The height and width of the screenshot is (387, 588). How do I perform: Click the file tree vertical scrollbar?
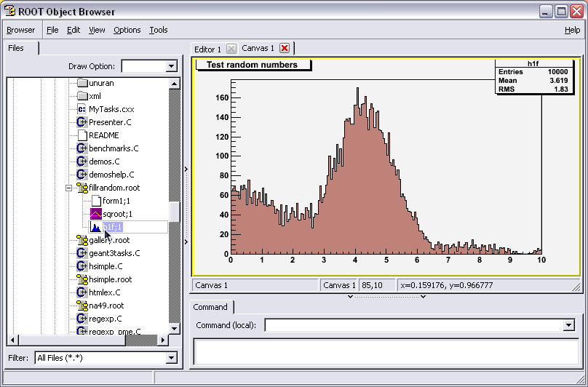175,211
